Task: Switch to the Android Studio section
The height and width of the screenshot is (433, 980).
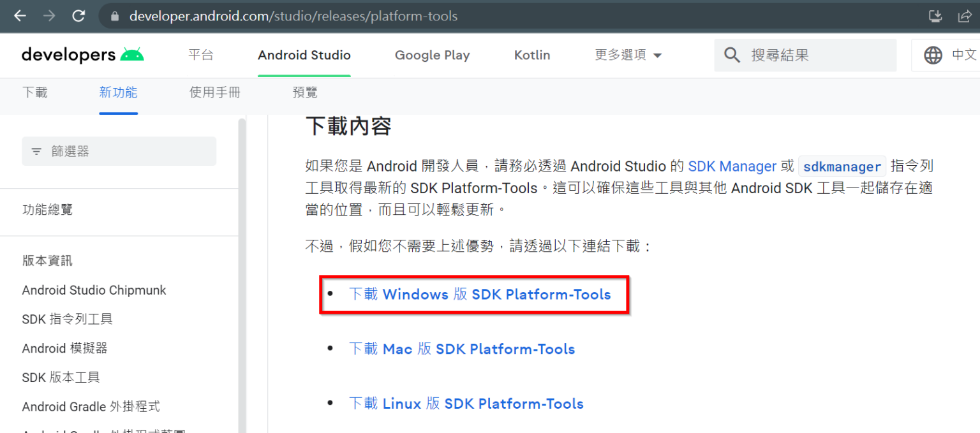Action: tap(304, 55)
